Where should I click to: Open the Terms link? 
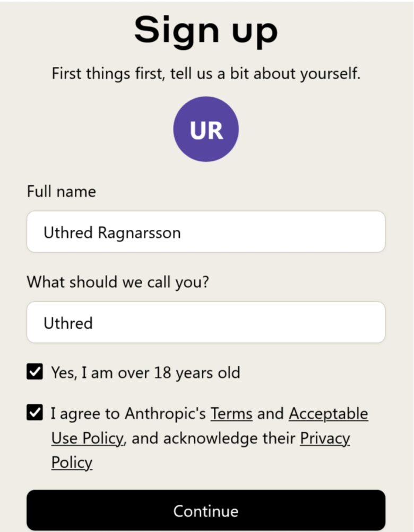[231, 414]
